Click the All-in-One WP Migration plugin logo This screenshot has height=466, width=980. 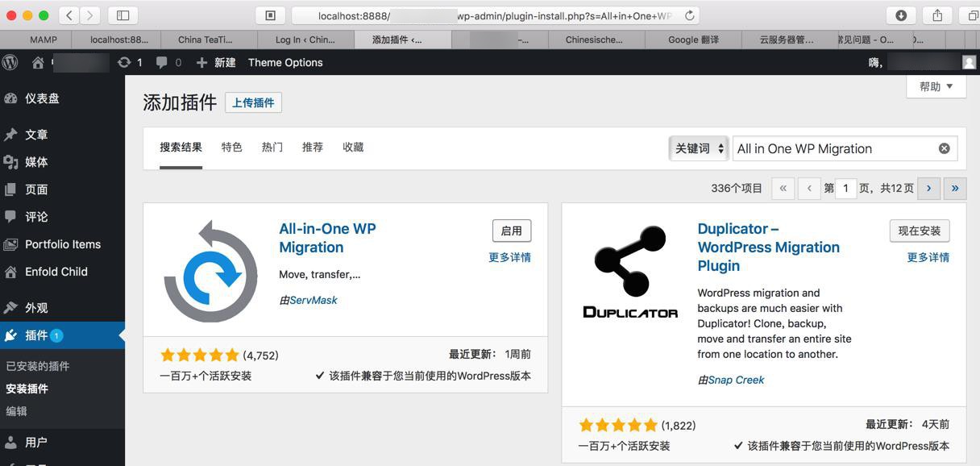pos(211,271)
